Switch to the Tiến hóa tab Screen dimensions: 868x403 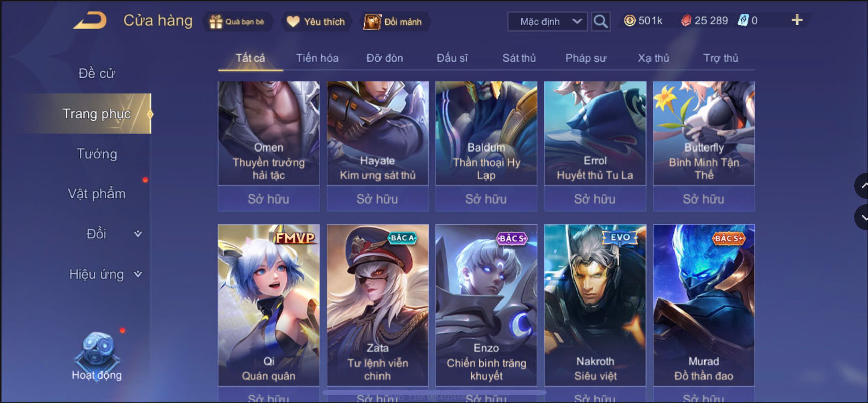coord(317,58)
